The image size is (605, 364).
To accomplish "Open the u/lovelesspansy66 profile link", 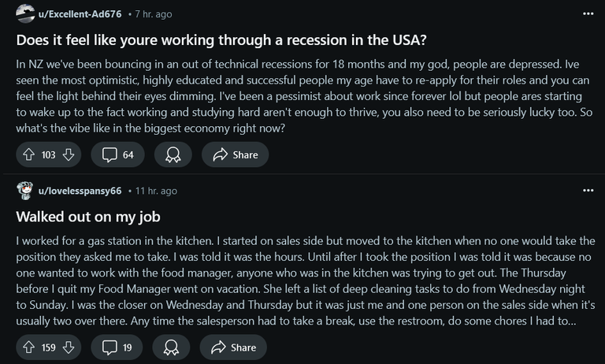I will [80, 191].
